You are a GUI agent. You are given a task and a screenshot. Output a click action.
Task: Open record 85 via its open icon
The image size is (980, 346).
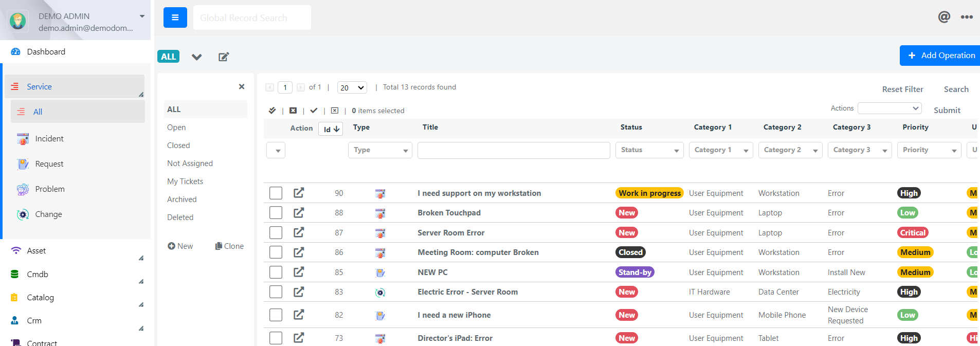[299, 272]
